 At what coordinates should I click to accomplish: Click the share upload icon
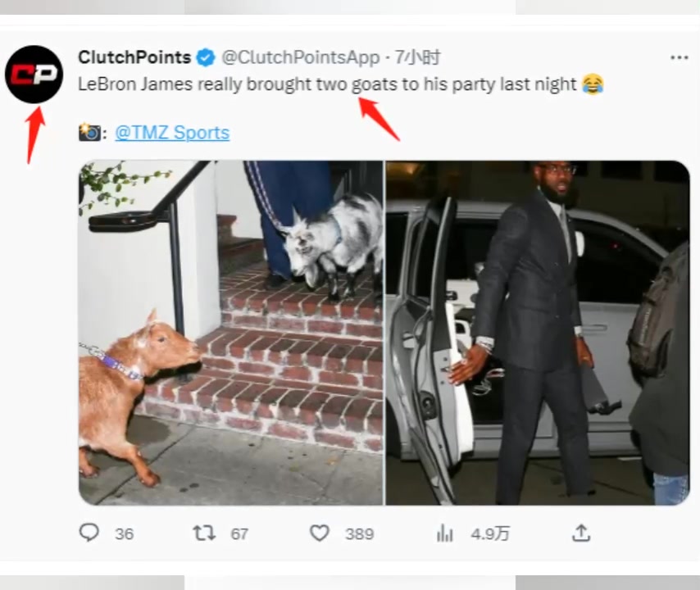tap(581, 533)
